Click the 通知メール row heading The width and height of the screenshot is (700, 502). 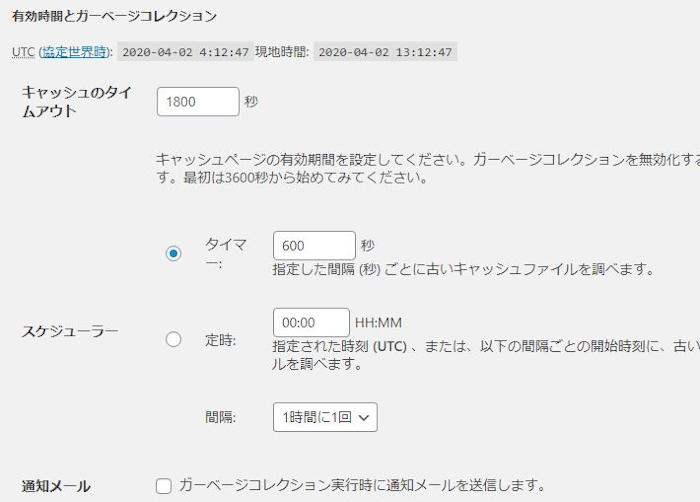(x=56, y=486)
